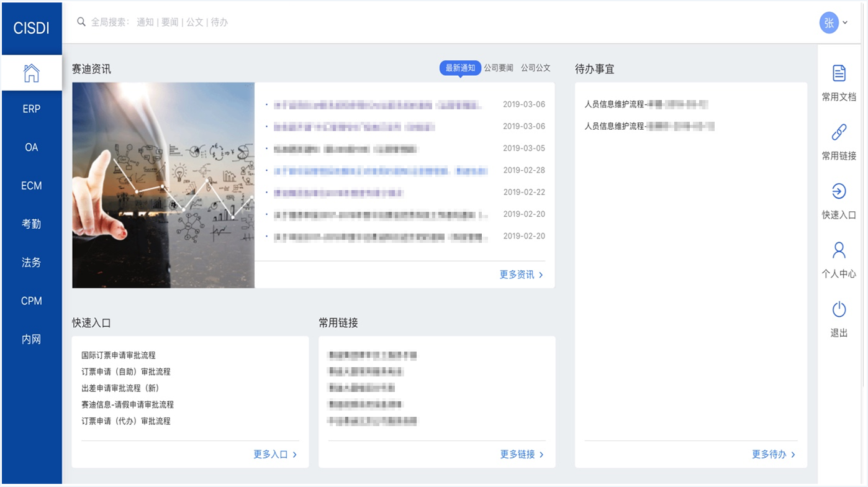The width and height of the screenshot is (868, 487).
Task: Open the ECM sidebar menu
Action: (31, 186)
